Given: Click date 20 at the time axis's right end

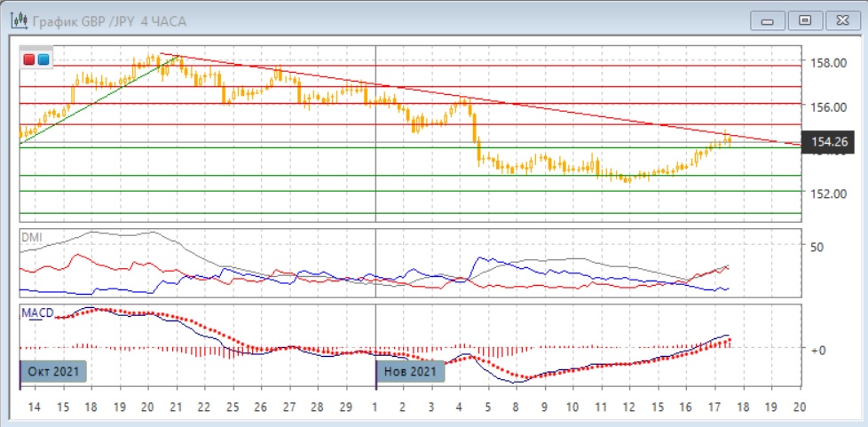Looking at the screenshot, I should pyautogui.click(x=798, y=406).
